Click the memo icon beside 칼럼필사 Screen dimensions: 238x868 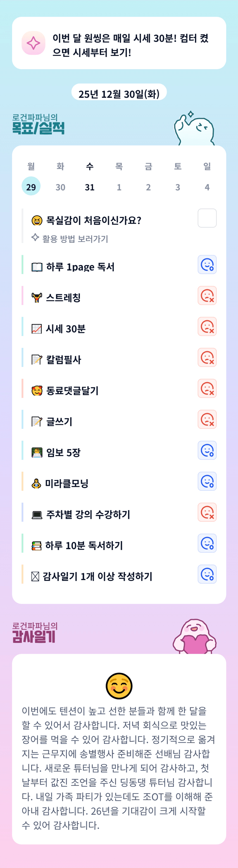tap(37, 360)
